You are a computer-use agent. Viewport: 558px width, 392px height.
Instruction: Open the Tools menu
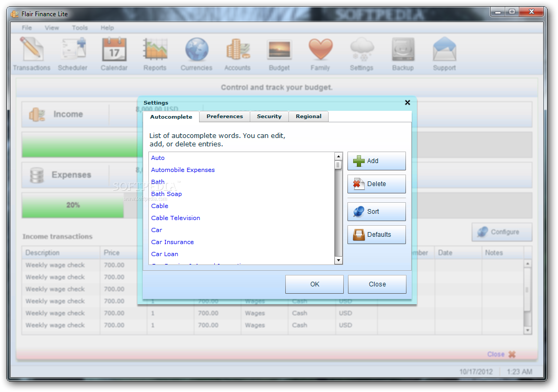[x=80, y=28]
